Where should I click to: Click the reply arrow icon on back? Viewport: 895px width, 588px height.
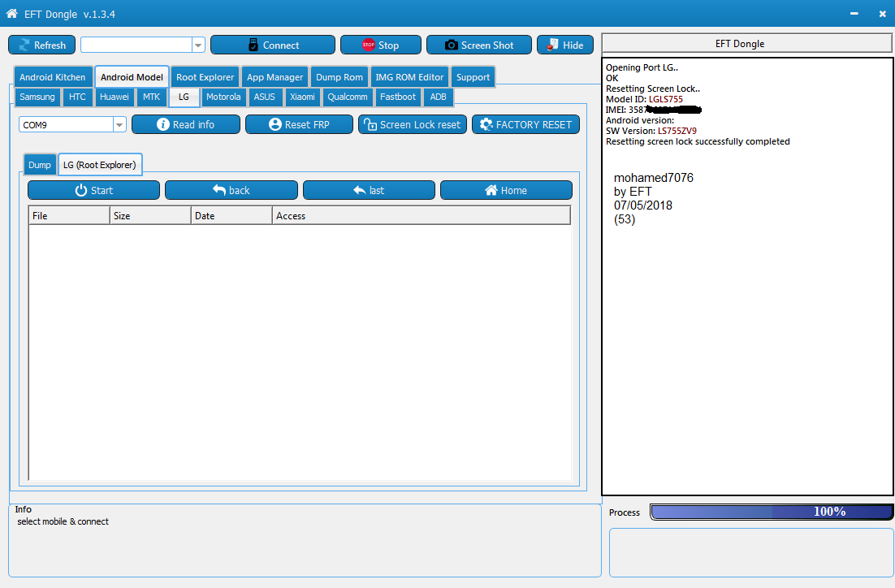[x=219, y=189]
